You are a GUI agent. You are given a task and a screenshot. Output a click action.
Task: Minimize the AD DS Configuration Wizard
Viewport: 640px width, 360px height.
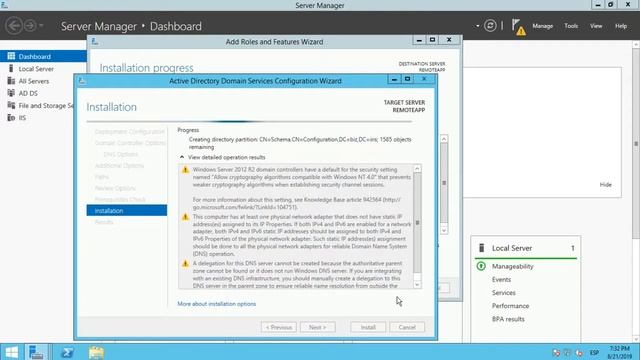click(x=394, y=79)
